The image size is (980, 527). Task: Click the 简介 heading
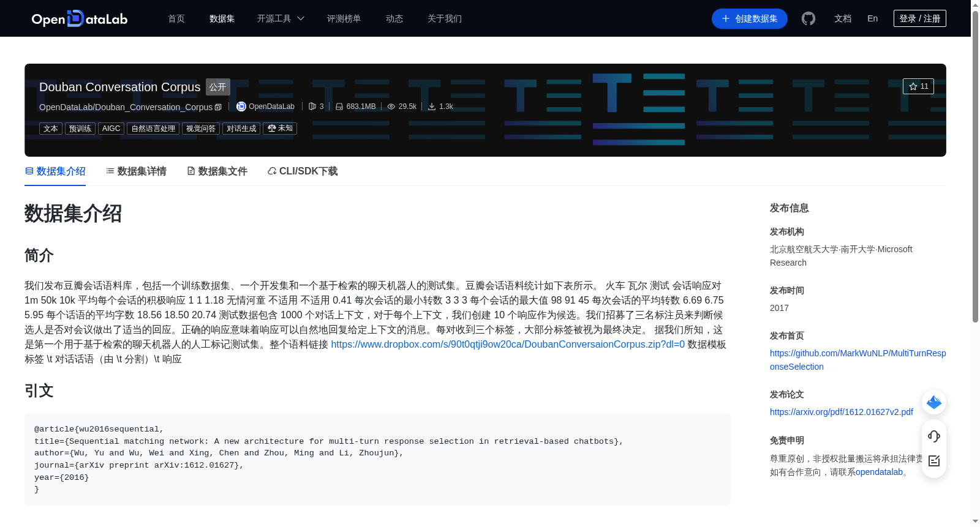point(39,255)
